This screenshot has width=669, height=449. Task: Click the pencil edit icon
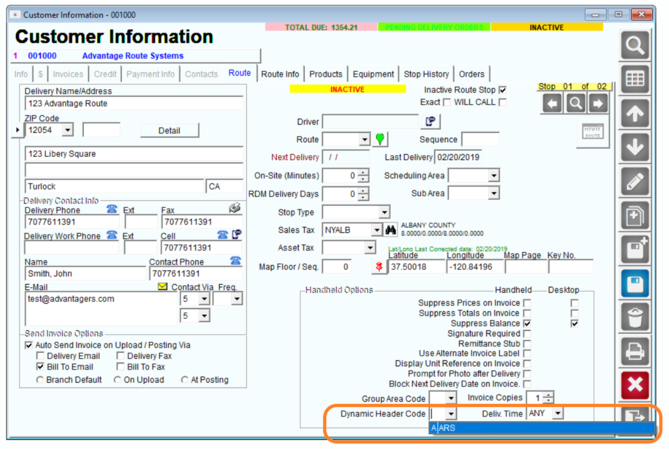point(635,181)
